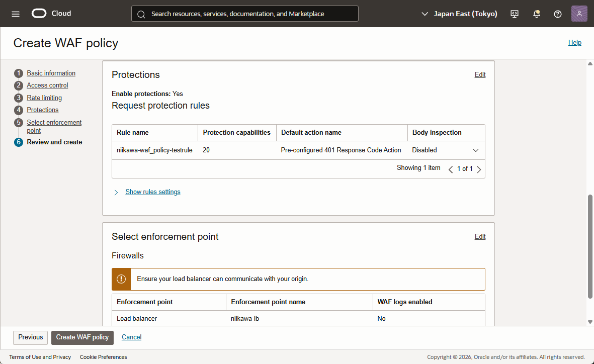Open the Cloud Shell developer tools icon
The height and width of the screenshot is (364, 594).
[515, 14]
